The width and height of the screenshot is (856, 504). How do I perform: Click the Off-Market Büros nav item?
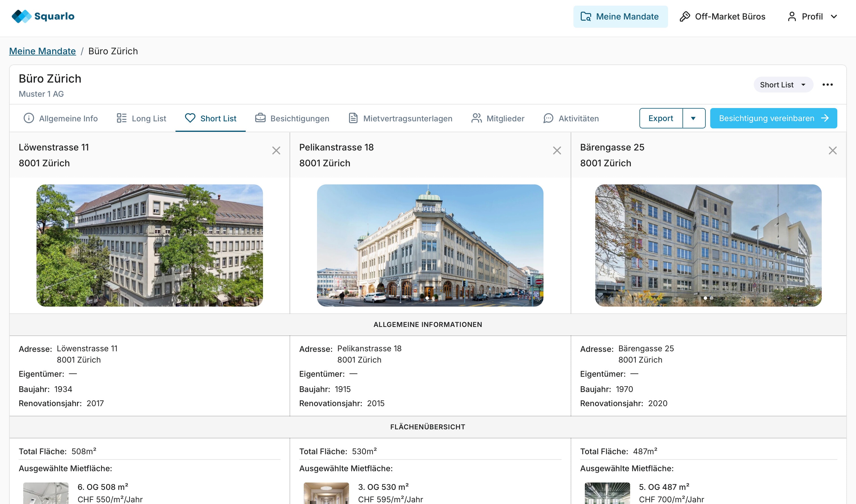722,17
